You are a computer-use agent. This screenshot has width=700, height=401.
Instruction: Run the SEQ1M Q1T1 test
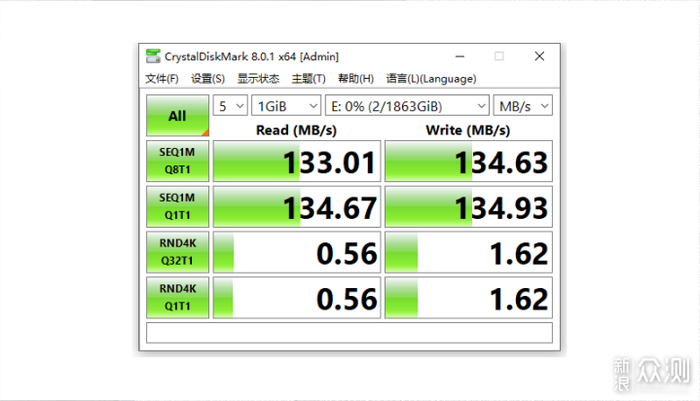(177, 207)
